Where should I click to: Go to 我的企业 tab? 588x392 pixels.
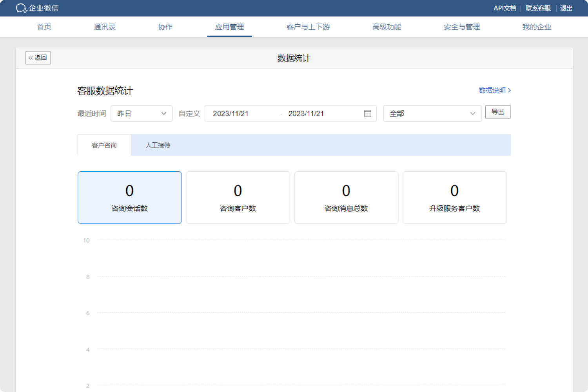537,27
